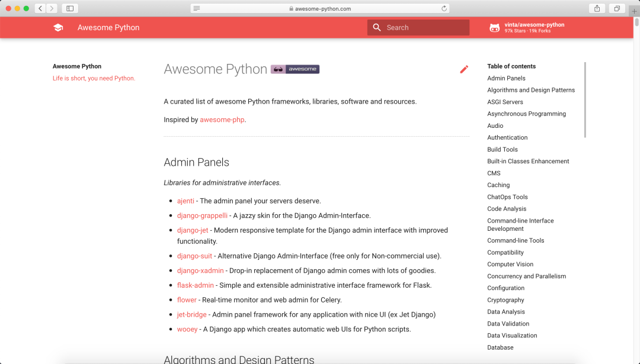Viewport: 640px width, 364px height.
Task: Go to Command-line Interface Development entry
Action: click(x=520, y=224)
